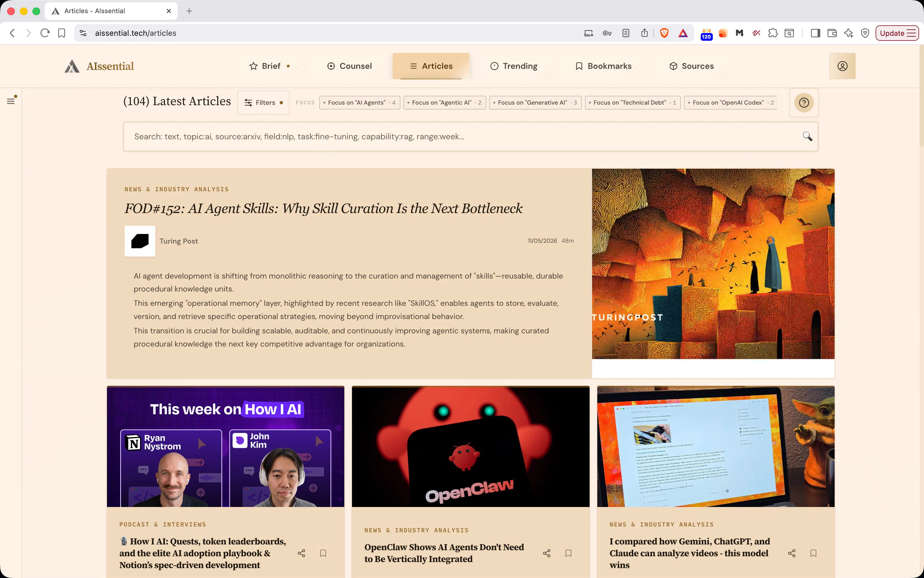
Task: Click the browser Update button
Action: (x=897, y=33)
